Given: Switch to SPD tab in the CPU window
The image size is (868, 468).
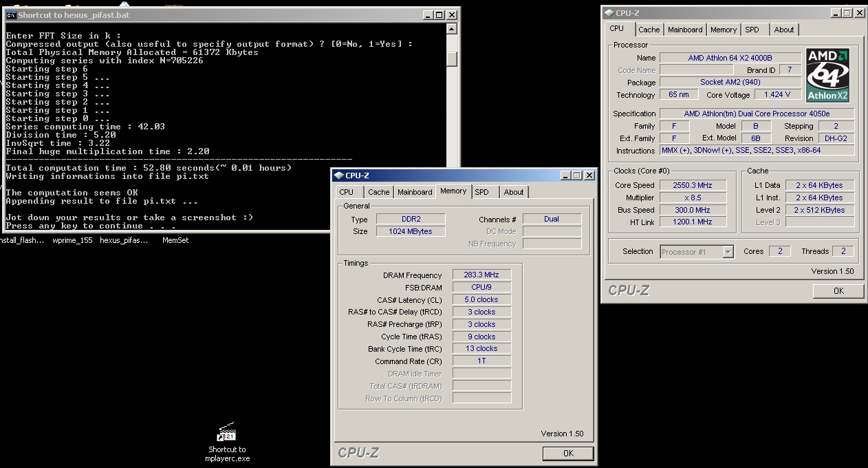Looking at the screenshot, I should click(752, 30).
